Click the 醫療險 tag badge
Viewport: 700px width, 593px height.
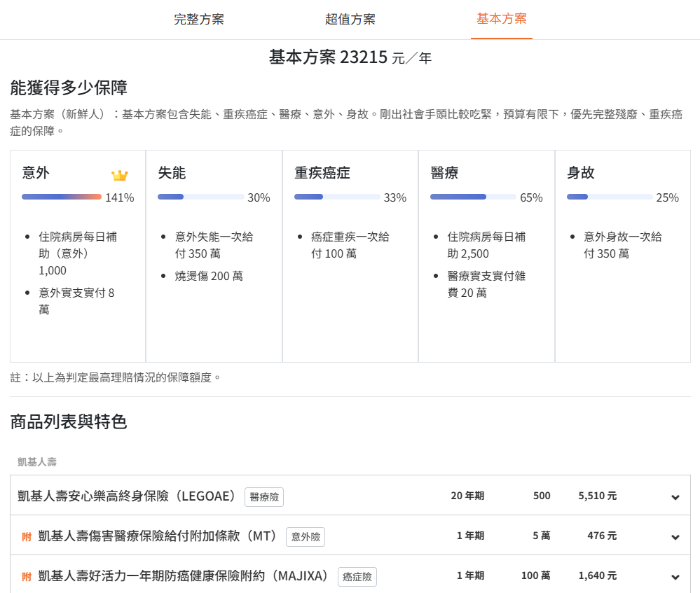click(x=264, y=497)
